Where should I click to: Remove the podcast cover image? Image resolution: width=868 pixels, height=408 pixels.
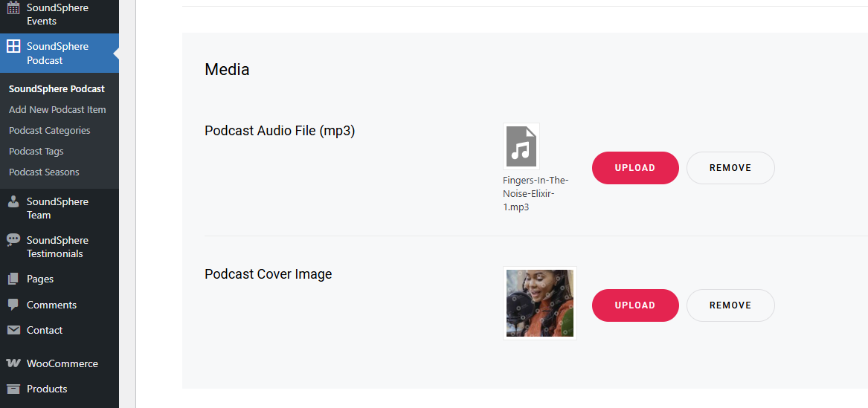click(730, 305)
